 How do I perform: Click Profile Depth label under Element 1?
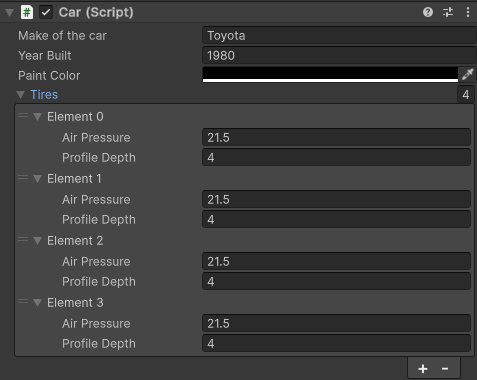coord(99,220)
